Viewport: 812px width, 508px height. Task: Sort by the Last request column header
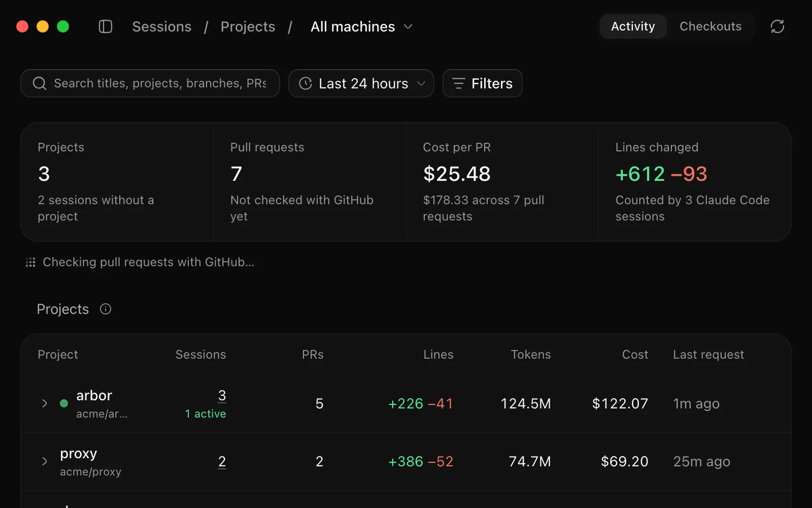[708, 355]
